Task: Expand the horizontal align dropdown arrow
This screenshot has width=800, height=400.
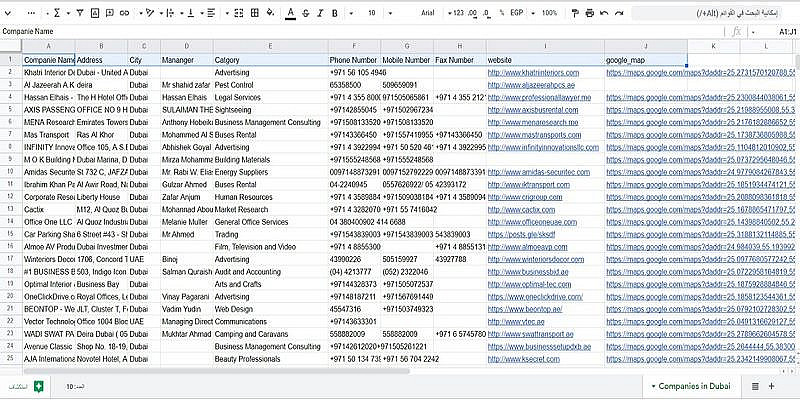Action: [x=202, y=13]
